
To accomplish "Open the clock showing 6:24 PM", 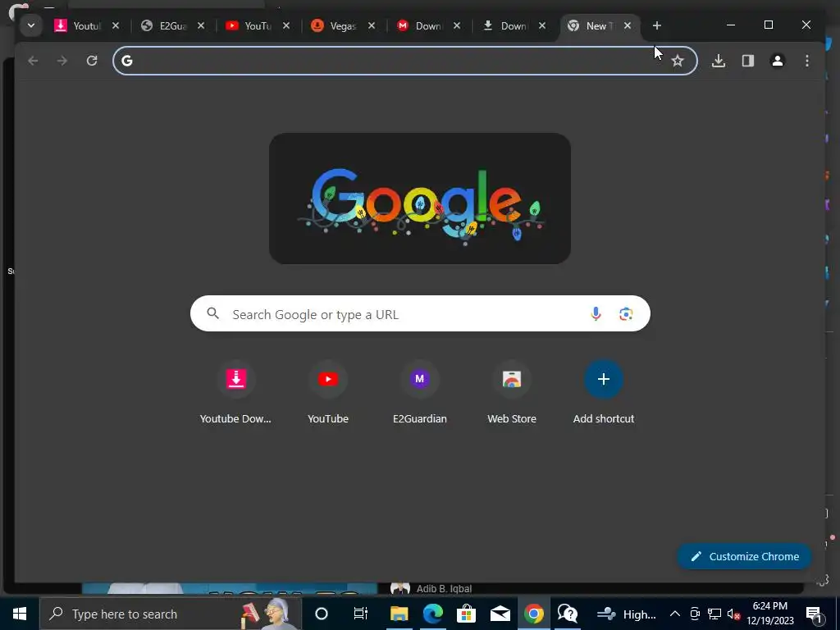I will (x=770, y=614).
